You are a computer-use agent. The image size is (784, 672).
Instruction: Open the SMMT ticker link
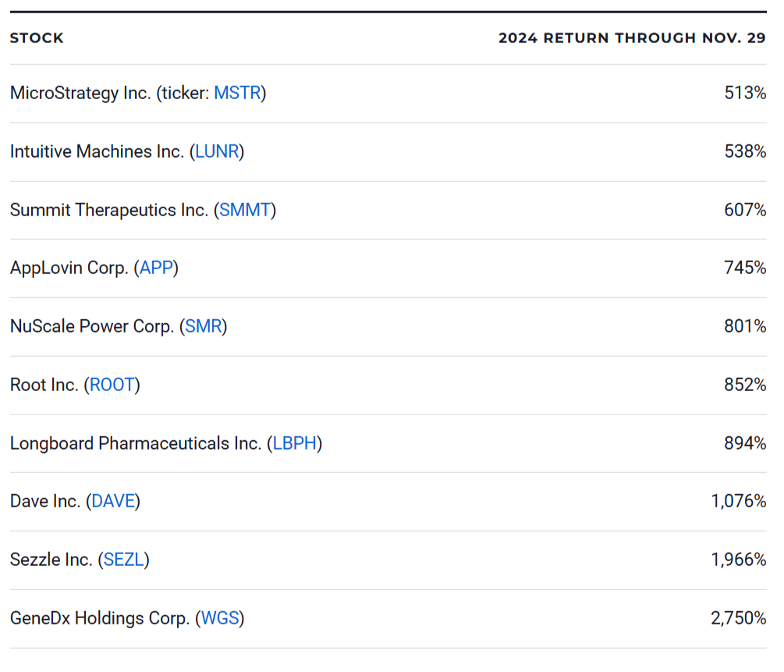click(245, 210)
